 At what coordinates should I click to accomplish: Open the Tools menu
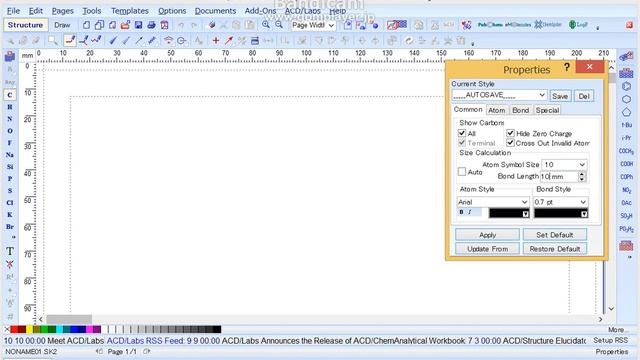coord(91,11)
